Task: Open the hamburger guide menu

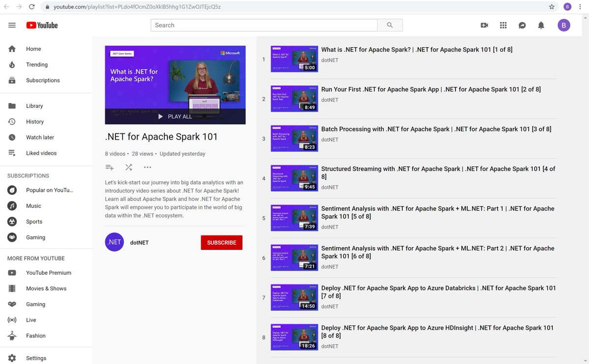Action: coord(12,25)
